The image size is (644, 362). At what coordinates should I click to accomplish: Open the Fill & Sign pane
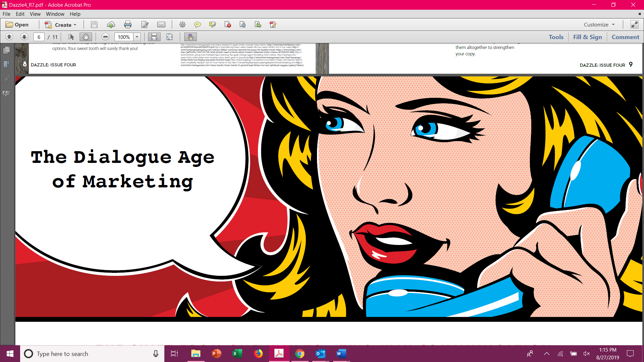pyautogui.click(x=587, y=37)
